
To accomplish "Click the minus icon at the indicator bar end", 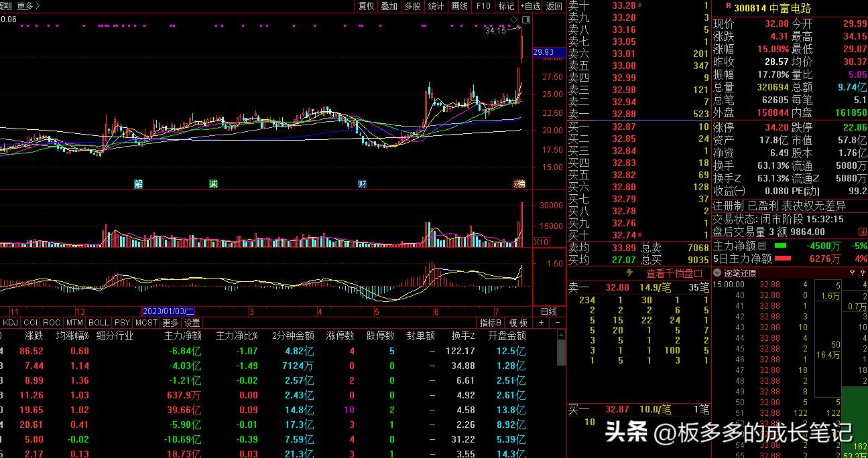I will [557, 322].
